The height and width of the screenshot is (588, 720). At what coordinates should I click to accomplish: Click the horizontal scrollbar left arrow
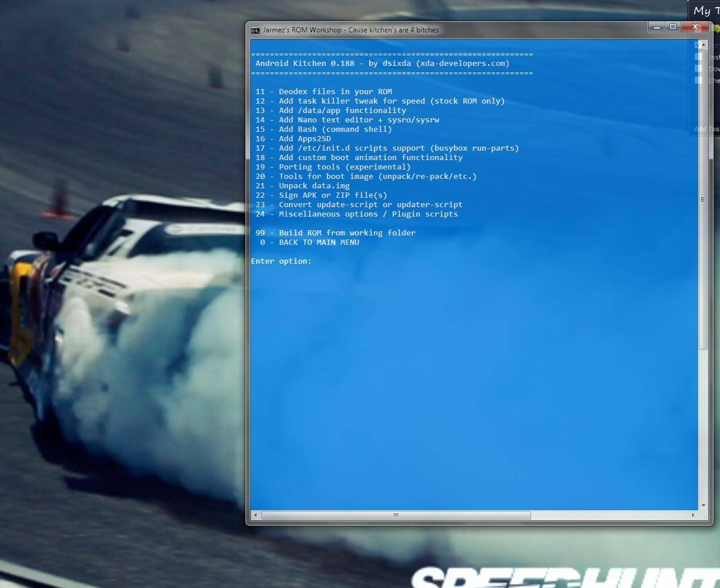pyautogui.click(x=255, y=515)
